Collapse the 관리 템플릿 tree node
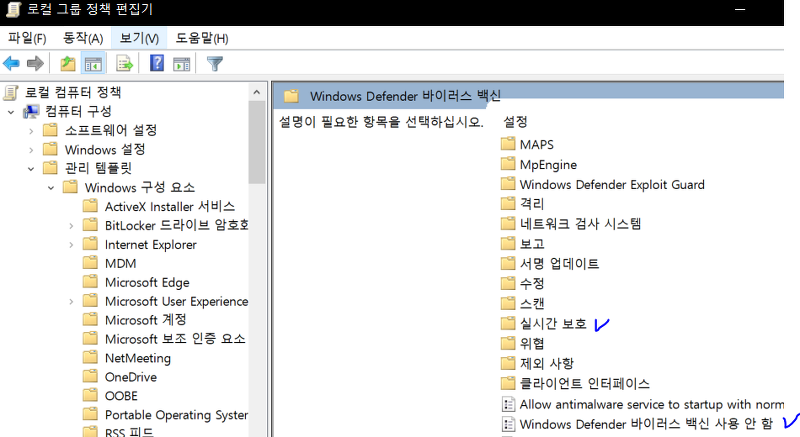Screen dimensions: 800x437 coord(31,169)
